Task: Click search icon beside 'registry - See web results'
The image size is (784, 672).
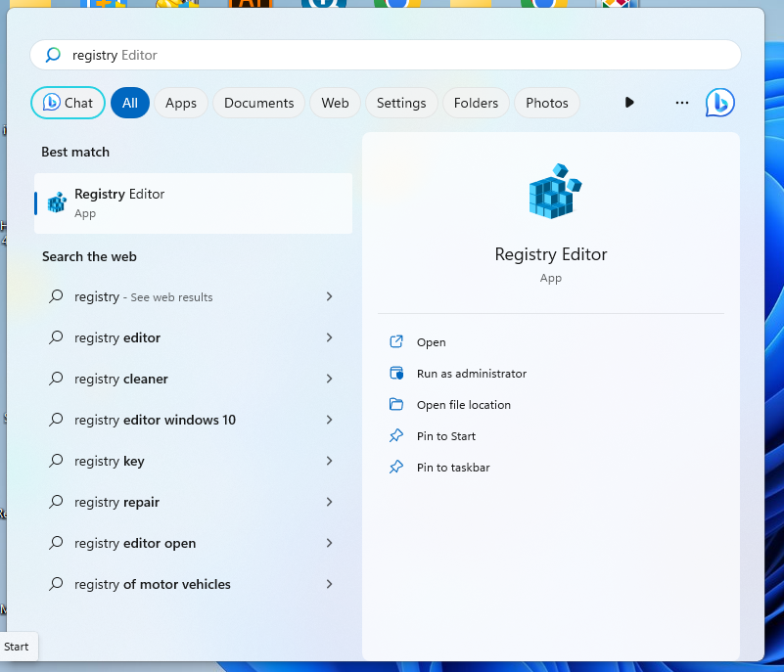Action: [x=56, y=296]
